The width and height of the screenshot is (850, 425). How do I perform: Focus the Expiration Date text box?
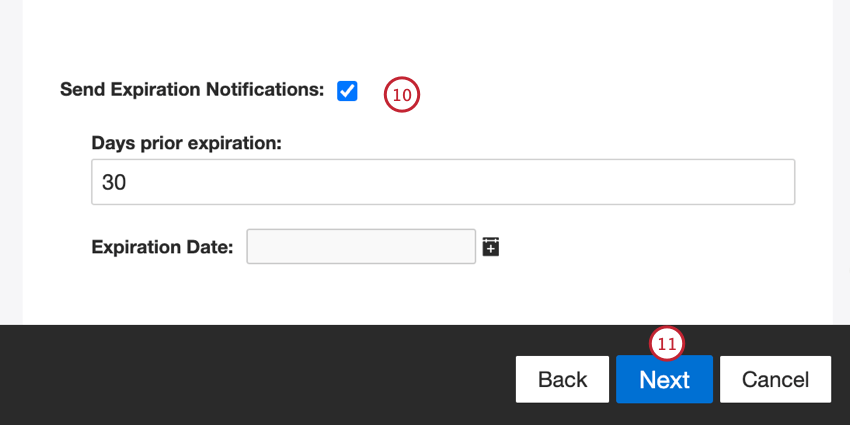[360, 246]
